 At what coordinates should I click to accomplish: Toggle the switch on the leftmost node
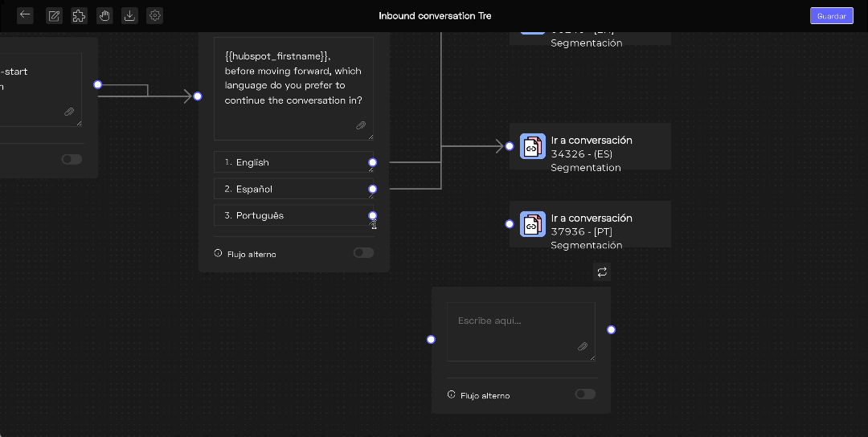pos(72,159)
